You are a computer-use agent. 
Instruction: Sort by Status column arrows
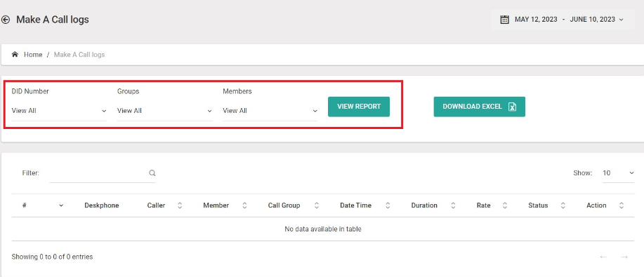[x=563, y=205]
